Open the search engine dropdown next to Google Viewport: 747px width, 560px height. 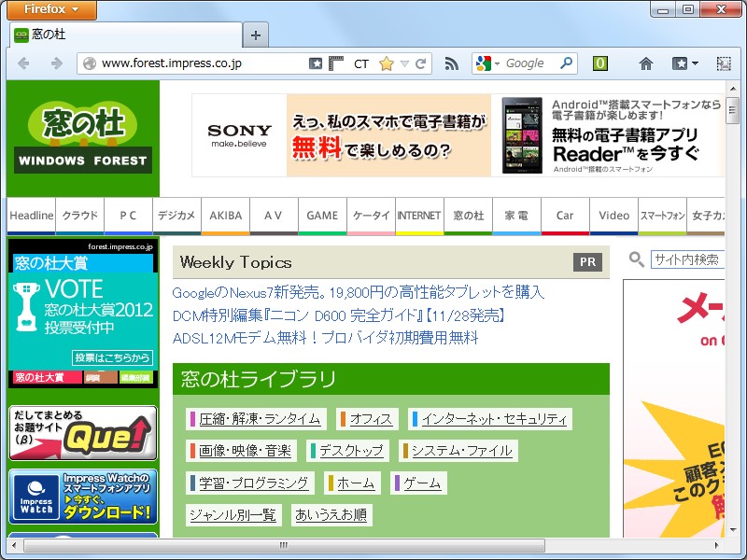pos(498,63)
